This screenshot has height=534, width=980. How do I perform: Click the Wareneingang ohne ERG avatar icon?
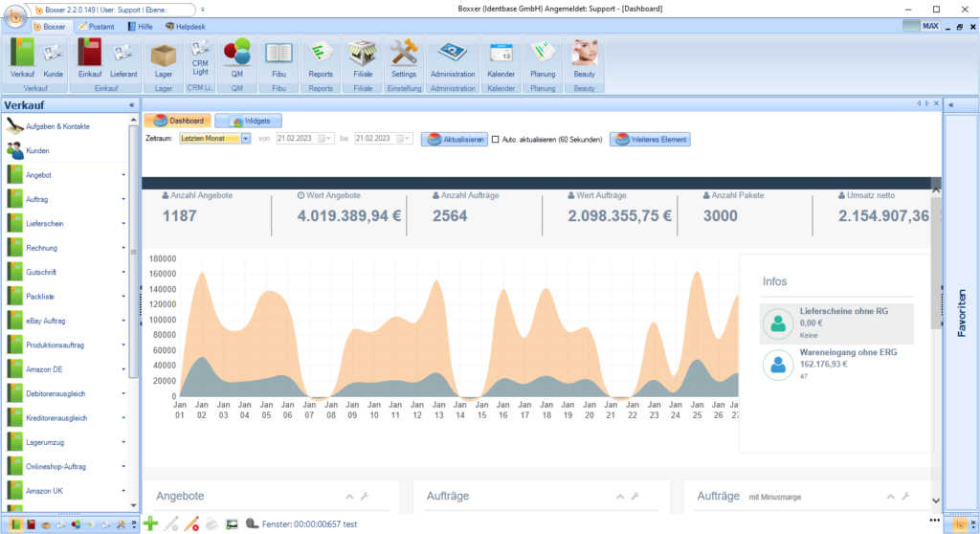[x=778, y=366]
